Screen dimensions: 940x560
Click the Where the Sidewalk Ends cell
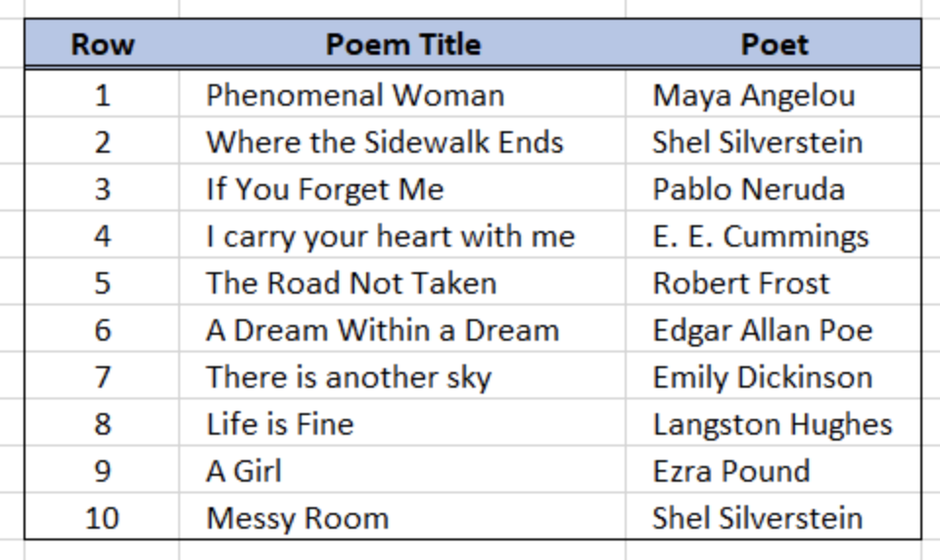(402, 142)
